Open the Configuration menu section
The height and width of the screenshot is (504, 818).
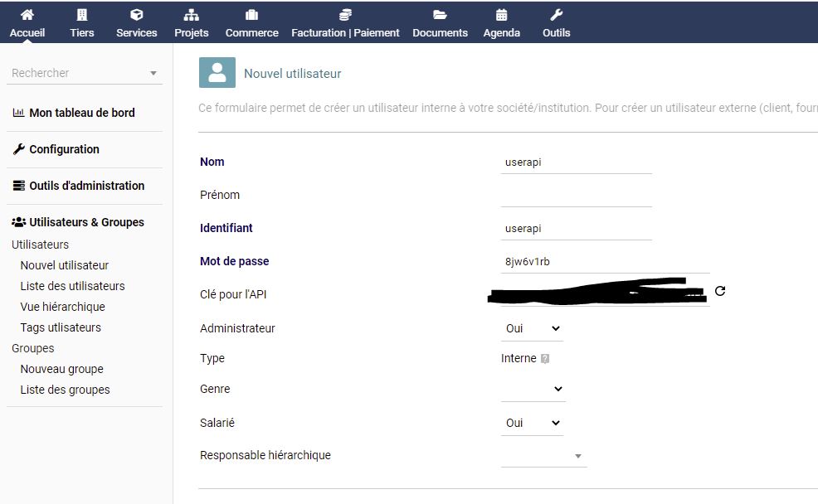pyautogui.click(x=64, y=149)
